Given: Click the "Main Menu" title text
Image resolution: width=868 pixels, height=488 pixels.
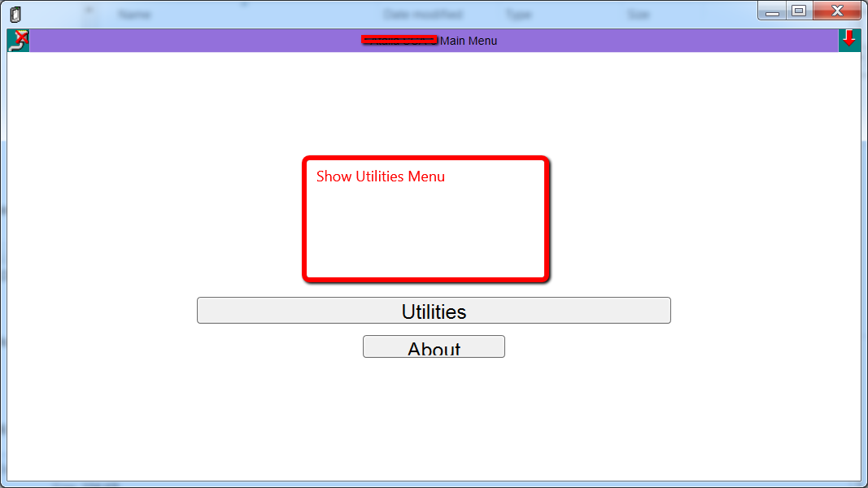Looking at the screenshot, I should (x=469, y=41).
